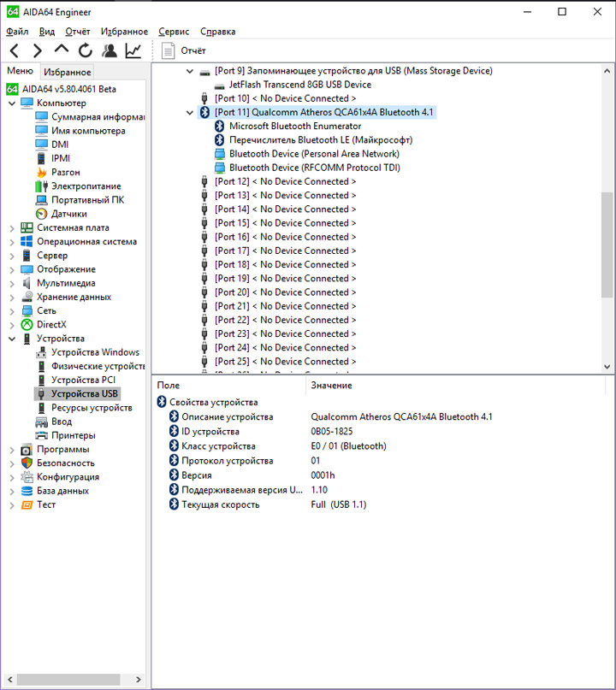616x690 pixels.
Task: Click the sidebar horizontal scrollbar right arrow
Action: coord(139,680)
